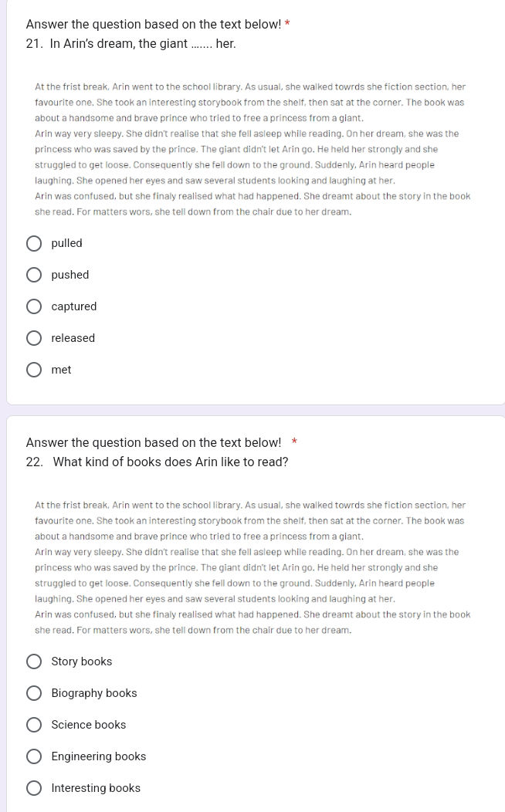
Task: Select the 'pulled' answer option
Action: [x=34, y=243]
